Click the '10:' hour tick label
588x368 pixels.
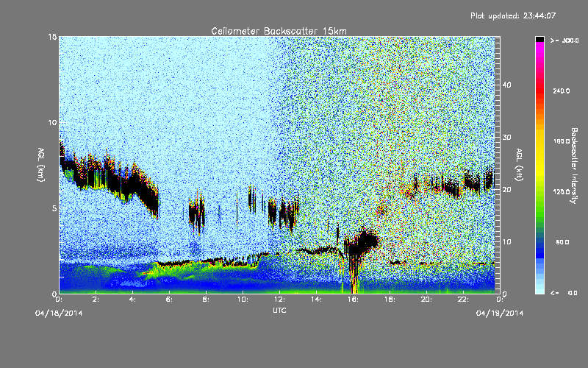coord(243,300)
